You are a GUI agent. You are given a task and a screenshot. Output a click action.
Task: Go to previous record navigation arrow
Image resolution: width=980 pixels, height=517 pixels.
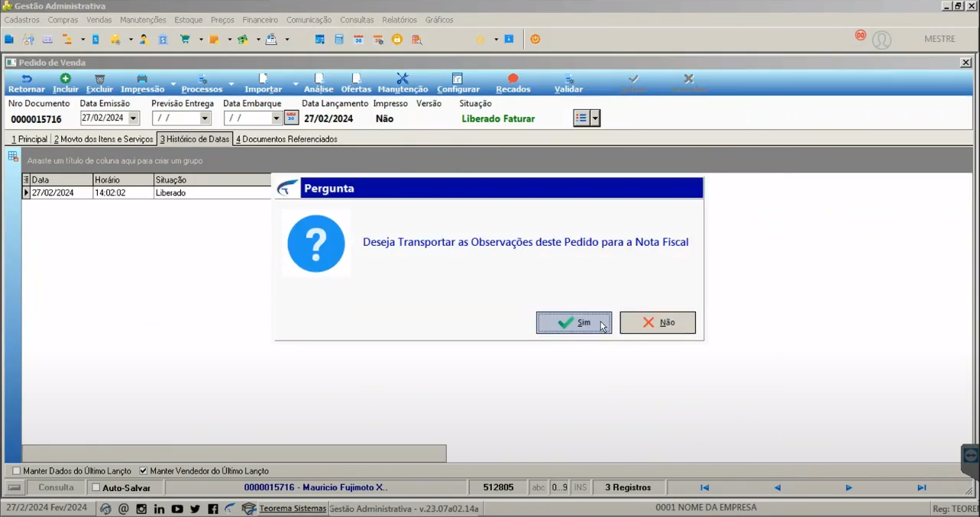click(x=777, y=487)
